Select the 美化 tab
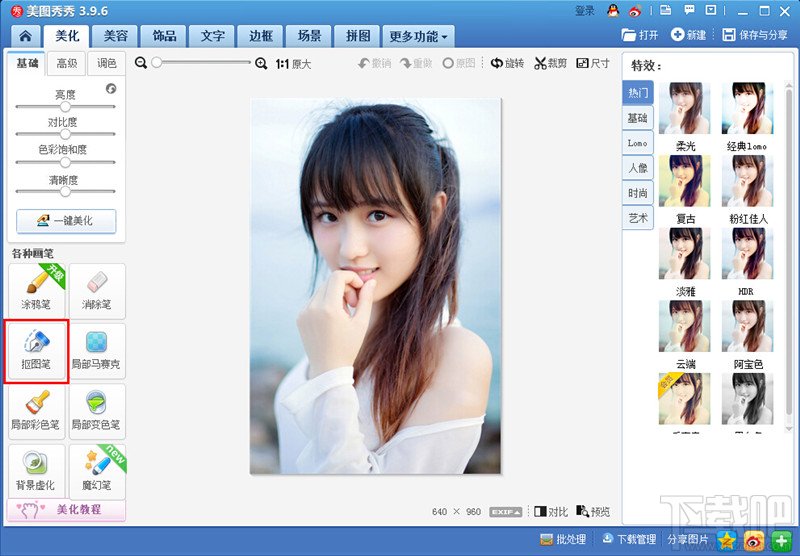 [67, 36]
